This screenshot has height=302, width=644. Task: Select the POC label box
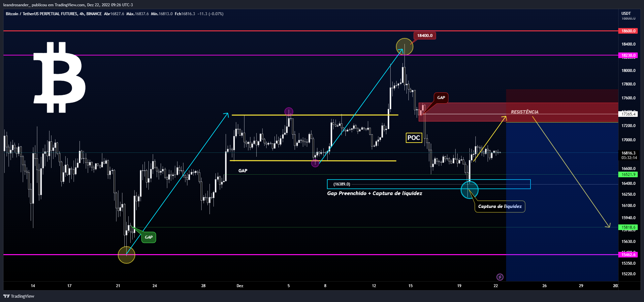pyautogui.click(x=414, y=138)
